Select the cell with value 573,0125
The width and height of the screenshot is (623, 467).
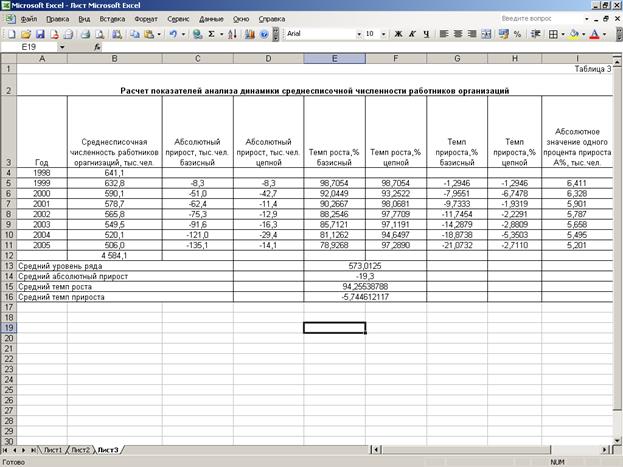pyautogui.click(x=365, y=266)
